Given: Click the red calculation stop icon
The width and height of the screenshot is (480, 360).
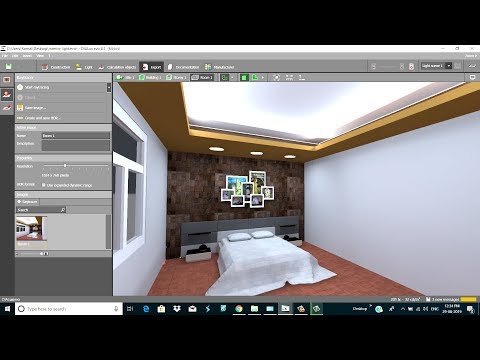Looking at the screenshot, I should [x=412, y=67].
